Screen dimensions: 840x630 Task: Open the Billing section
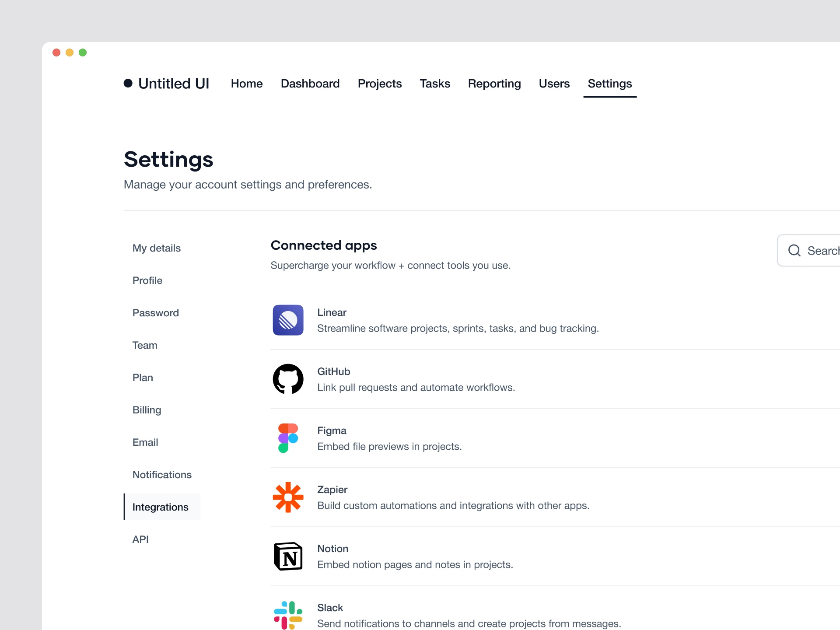[147, 410]
